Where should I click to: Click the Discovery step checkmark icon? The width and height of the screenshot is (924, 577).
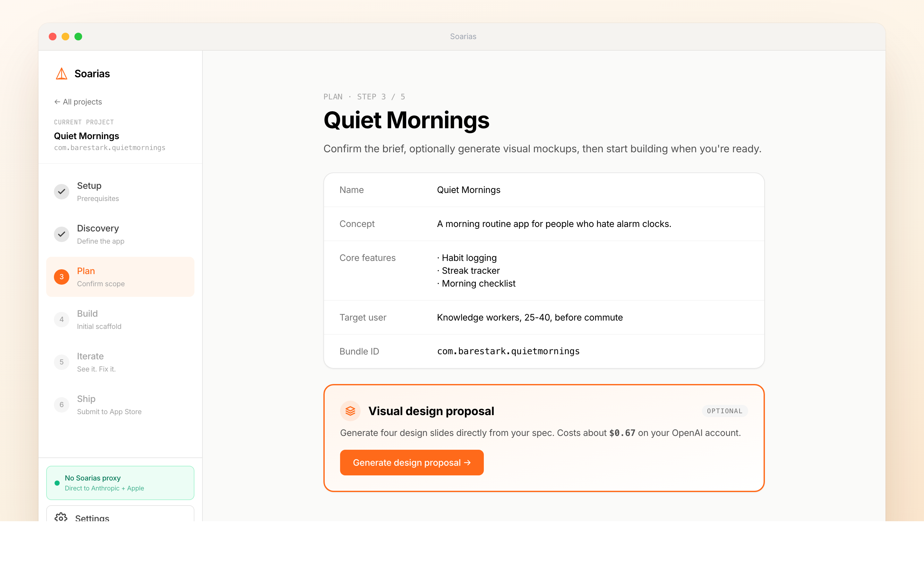pyautogui.click(x=62, y=234)
